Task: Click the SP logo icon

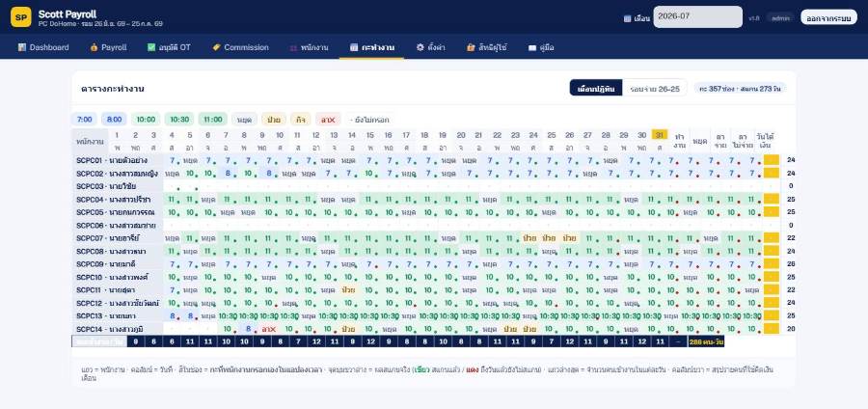Action: 21,17
